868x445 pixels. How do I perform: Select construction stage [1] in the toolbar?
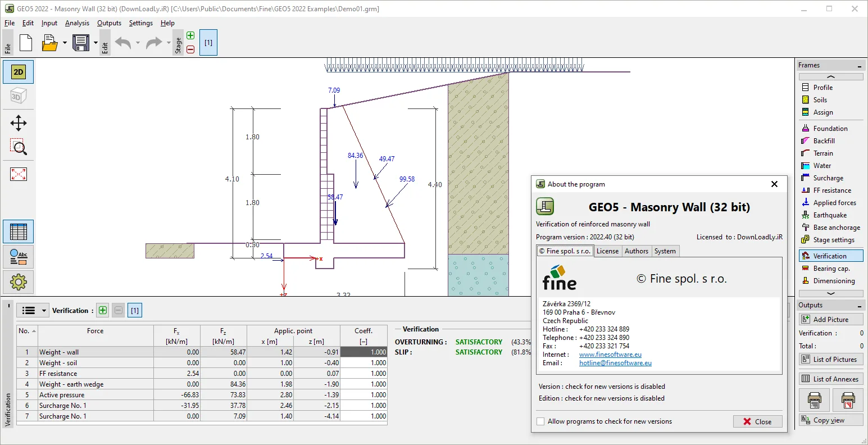tap(208, 43)
